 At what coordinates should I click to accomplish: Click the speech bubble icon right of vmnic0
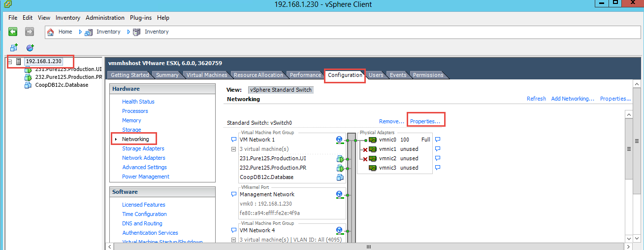tap(438, 140)
